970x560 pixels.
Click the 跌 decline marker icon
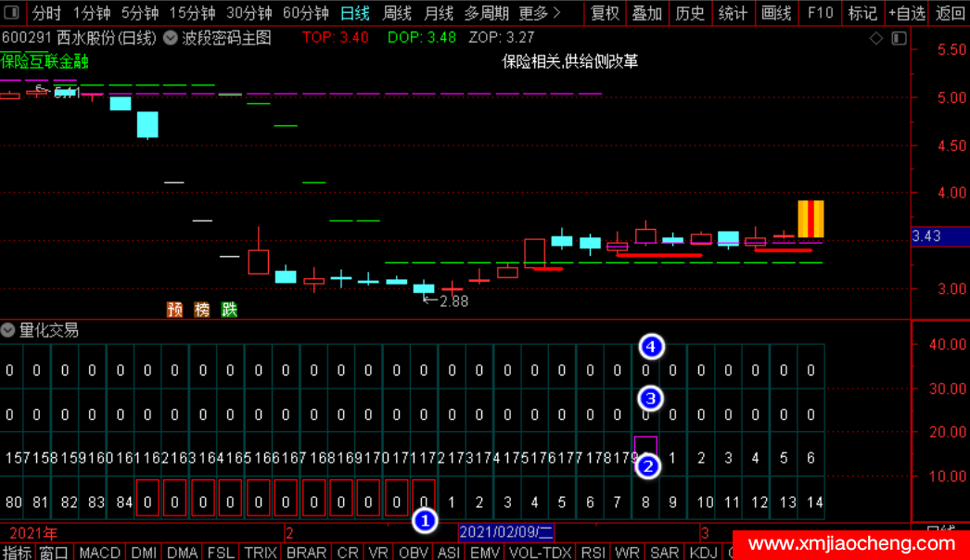[x=229, y=310]
